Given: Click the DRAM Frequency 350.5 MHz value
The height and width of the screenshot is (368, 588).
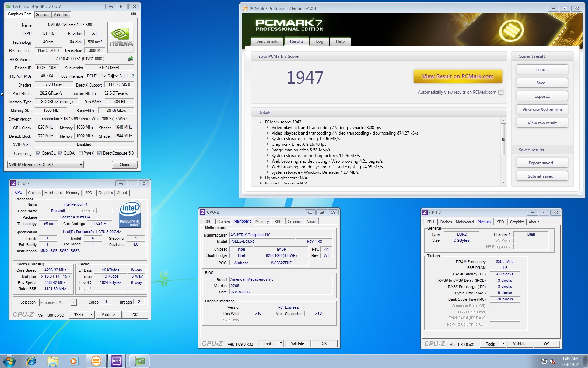Looking at the screenshot, I should pyautogui.click(x=505, y=261).
